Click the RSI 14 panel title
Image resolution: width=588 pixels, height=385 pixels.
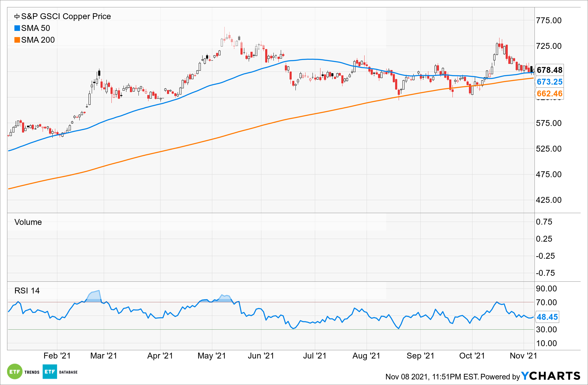point(27,291)
